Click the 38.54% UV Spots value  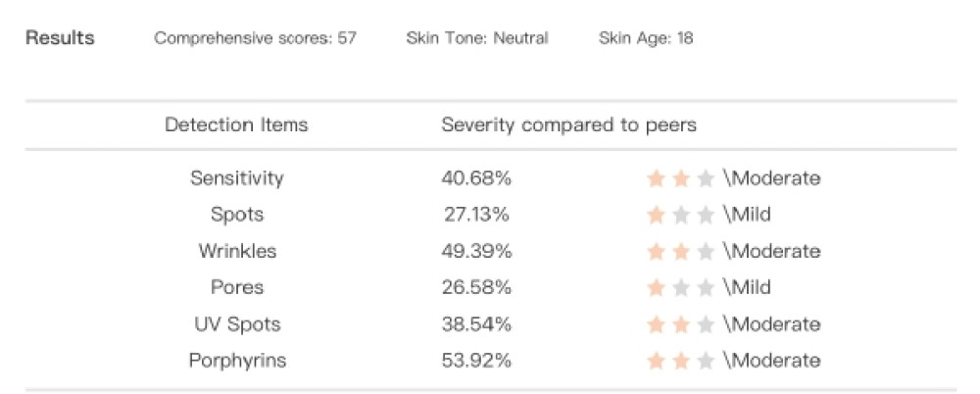click(x=476, y=324)
